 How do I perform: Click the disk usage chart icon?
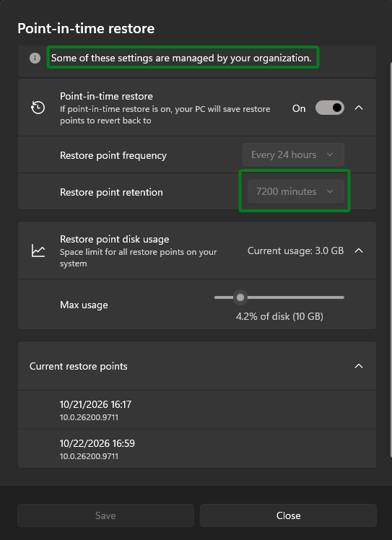38,251
